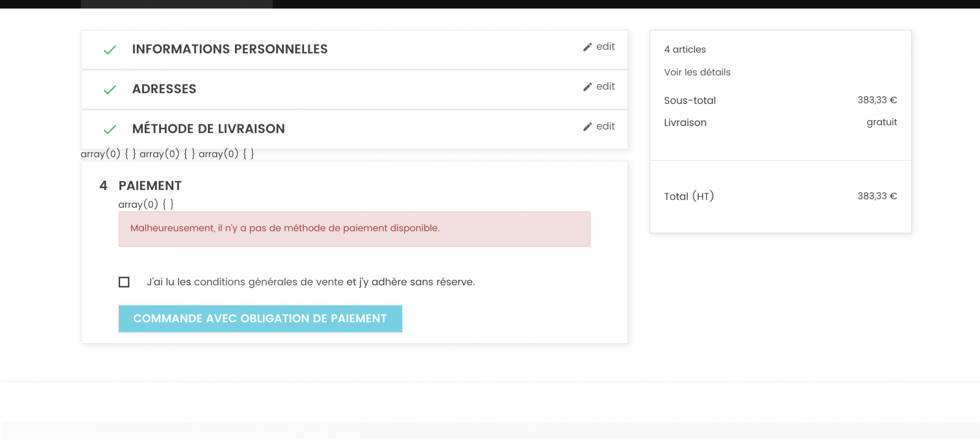Open the Méthode de Livraison step heading
The height and width of the screenshot is (439, 980).
tap(208, 129)
